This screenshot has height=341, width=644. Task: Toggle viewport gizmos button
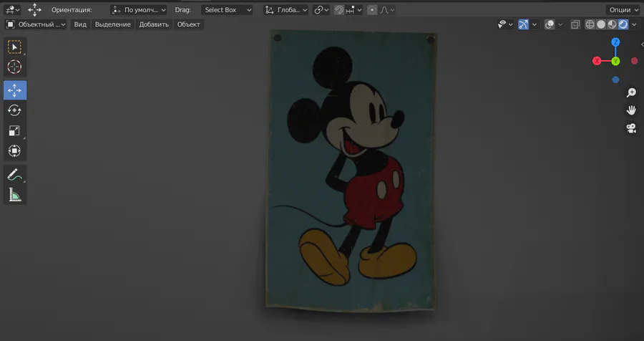click(x=523, y=24)
